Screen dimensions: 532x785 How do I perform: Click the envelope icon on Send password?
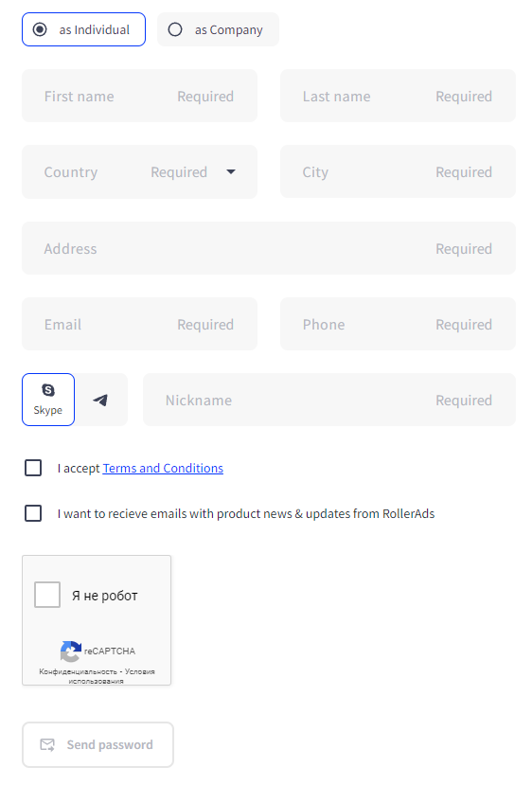pos(47,744)
